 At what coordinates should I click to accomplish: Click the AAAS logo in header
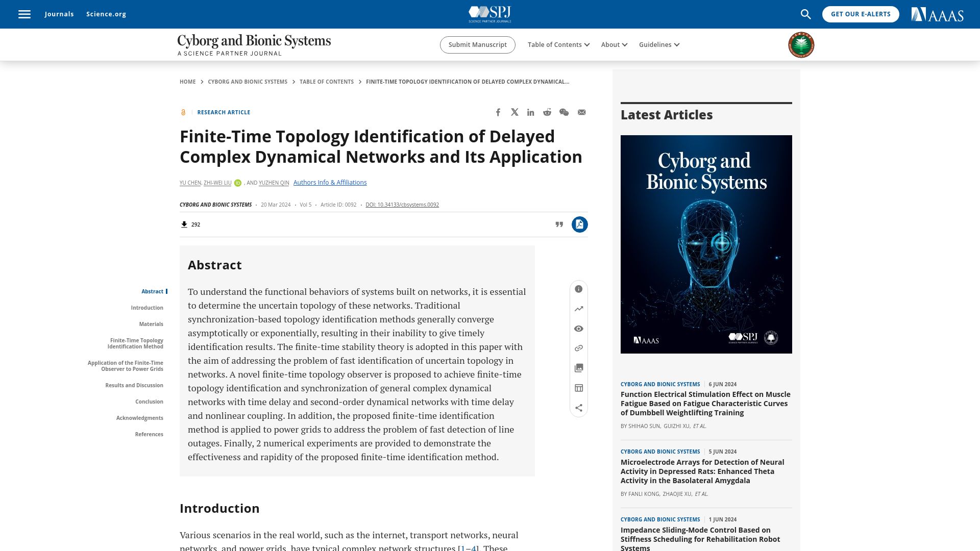pos(938,14)
